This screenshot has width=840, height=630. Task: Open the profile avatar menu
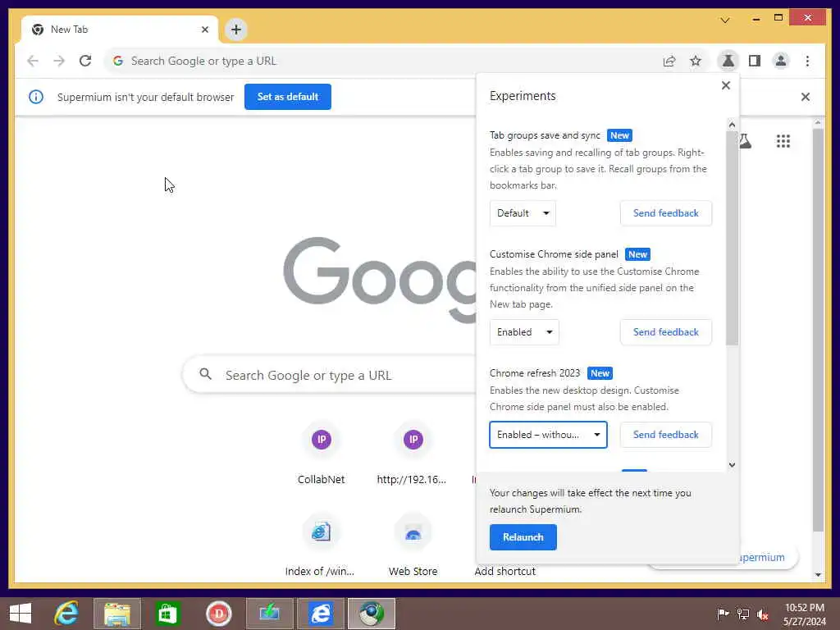(781, 61)
